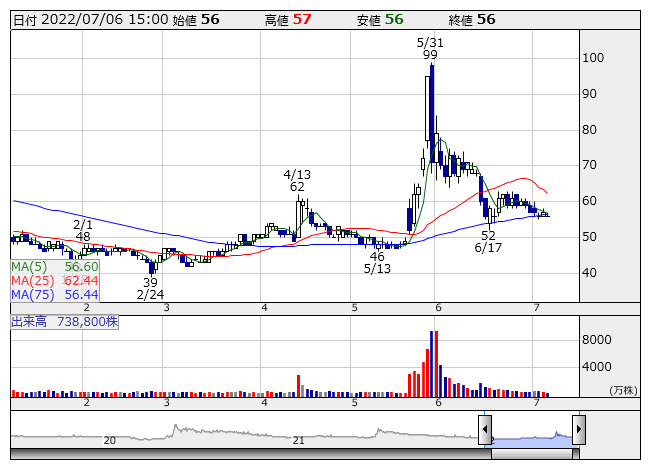
Task: Click the scrollbar track left of the thumb
Action: [x=250, y=454]
